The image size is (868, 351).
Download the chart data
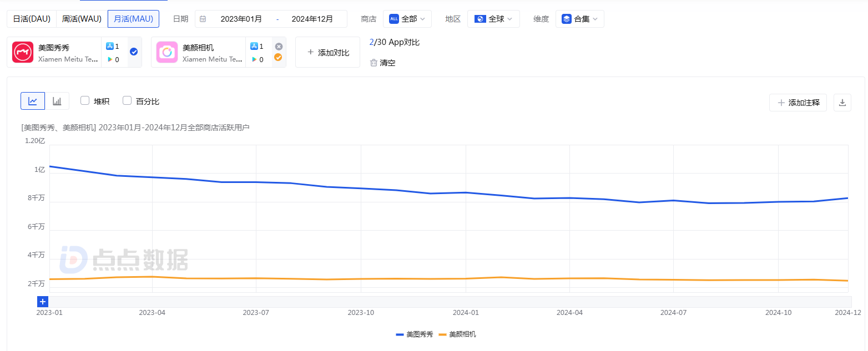click(842, 103)
